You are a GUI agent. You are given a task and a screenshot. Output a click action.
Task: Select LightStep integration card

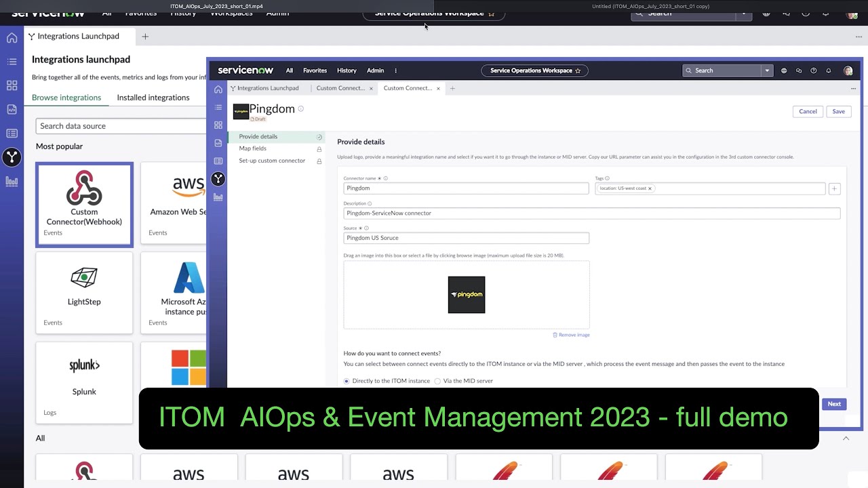84,293
